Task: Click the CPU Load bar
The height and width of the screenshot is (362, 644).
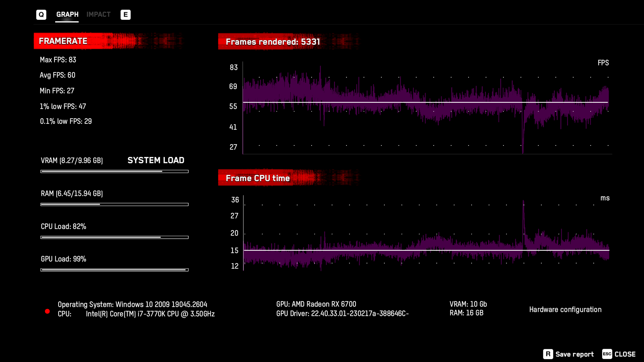Action: [x=115, y=237]
